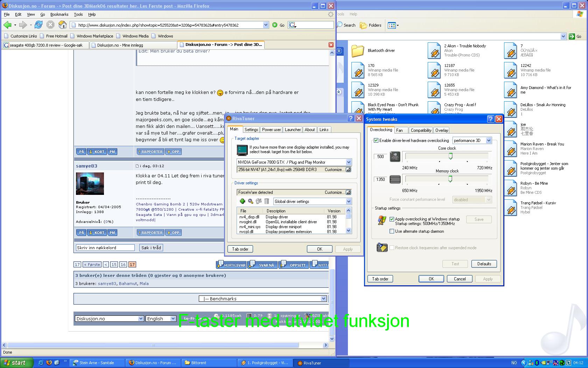Click the Windows start button

pyautogui.click(x=17, y=363)
